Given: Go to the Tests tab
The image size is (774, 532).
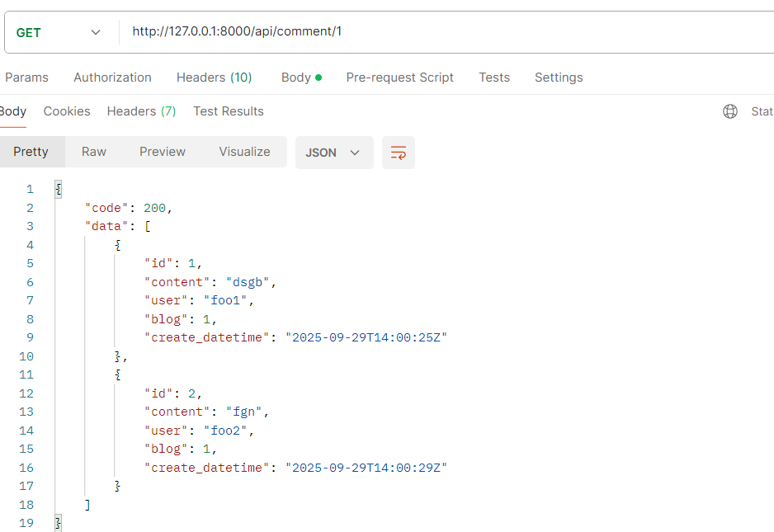Looking at the screenshot, I should click(x=493, y=78).
